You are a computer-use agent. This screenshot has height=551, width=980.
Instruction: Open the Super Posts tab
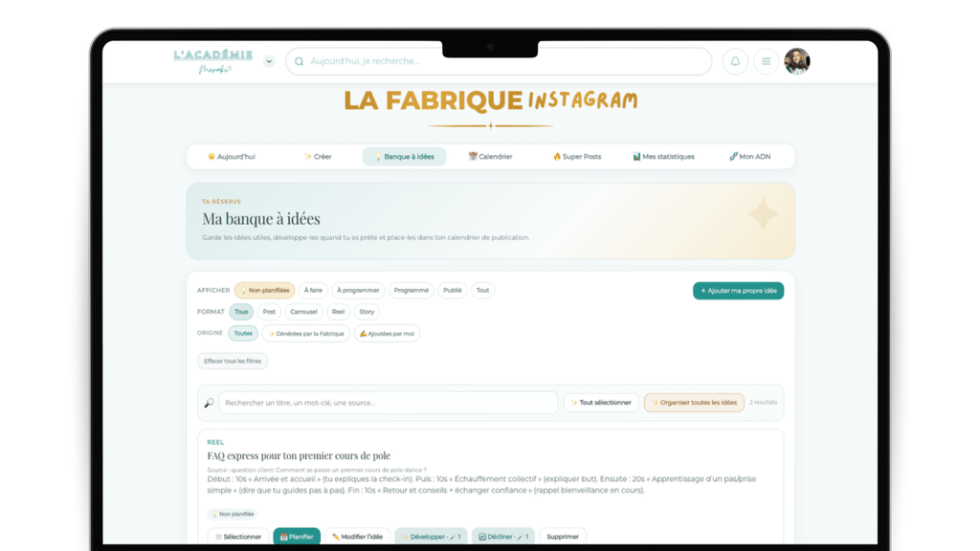577,157
